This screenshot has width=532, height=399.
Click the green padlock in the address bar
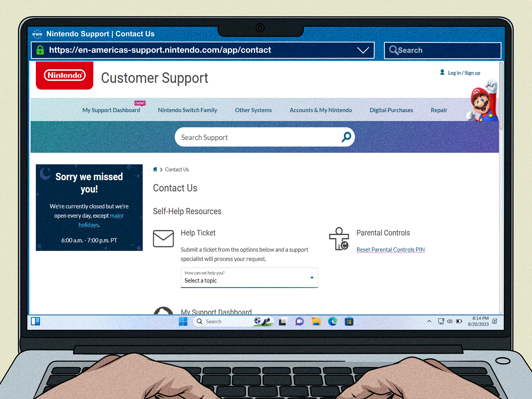40,50
